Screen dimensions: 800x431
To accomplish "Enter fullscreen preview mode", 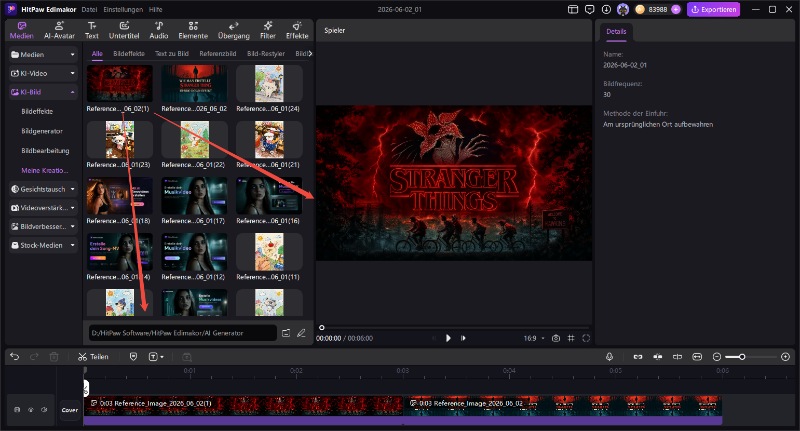I will click(x=586, y=338).
